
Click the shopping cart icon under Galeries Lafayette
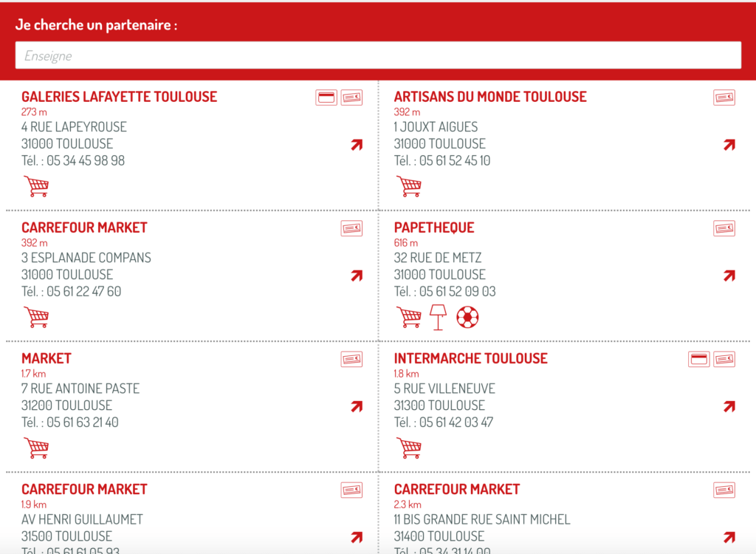pos(37,186)
